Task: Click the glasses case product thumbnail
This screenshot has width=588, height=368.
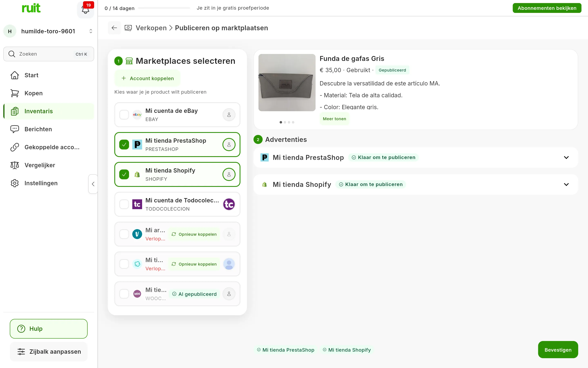Action: pyautogui.click(x=287, y=83)
